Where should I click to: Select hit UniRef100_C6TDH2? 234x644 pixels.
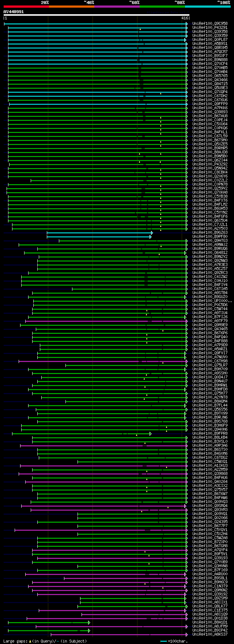coord(210,96)
